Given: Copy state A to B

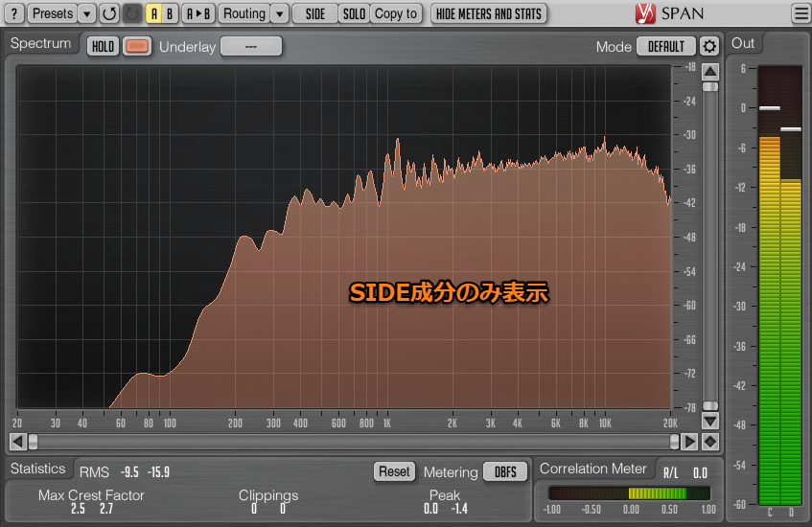Looking at the screenshot, I should click(198, 13).
